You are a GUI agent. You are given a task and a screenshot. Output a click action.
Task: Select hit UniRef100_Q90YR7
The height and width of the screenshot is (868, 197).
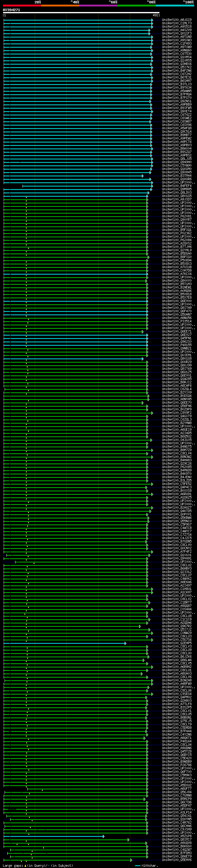click(177, 220)
